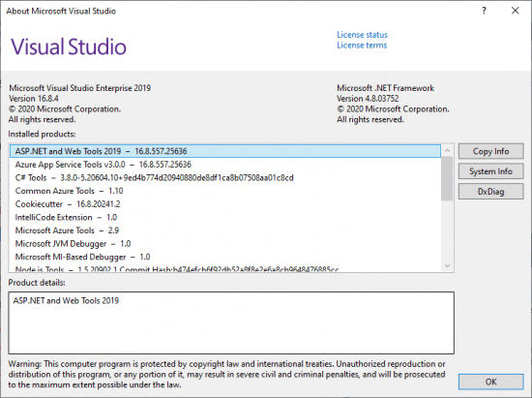Select Common Azure Tools 1.10 entry

225,191
